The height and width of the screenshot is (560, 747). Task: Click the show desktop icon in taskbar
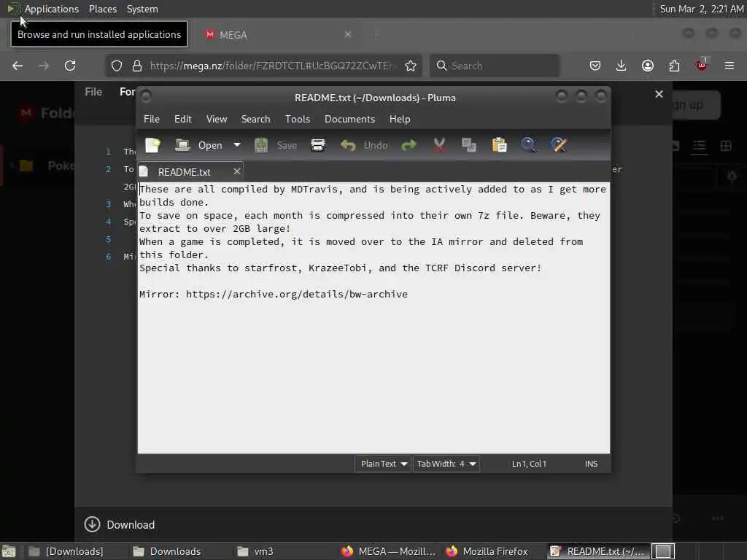click(x=9, y=551)
